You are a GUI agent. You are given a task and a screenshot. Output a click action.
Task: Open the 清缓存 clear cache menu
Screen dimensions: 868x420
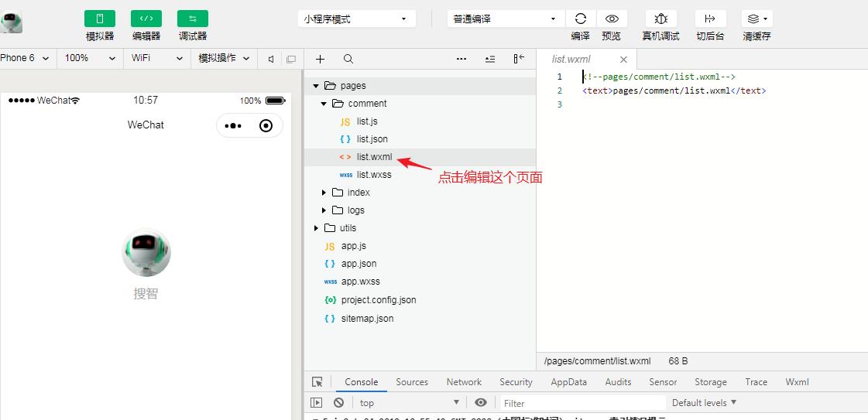click(x=756, y=19)
